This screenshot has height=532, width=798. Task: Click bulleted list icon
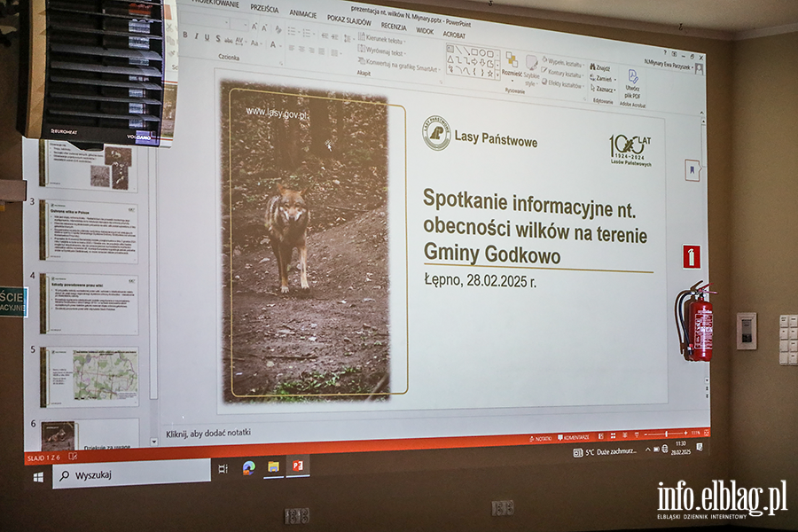pos(293,32)
